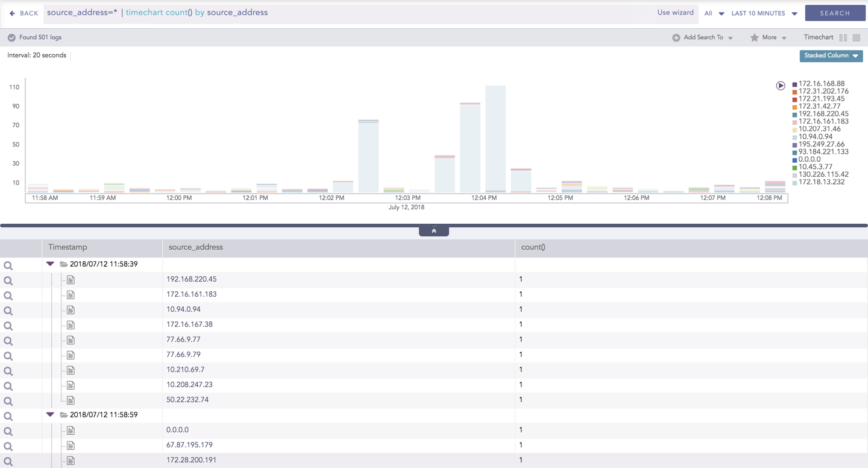The height and width of the screenshot is (468, 868).
Task: Click document icon in 10.94.0.94 row
Action: tap(71, 310)
